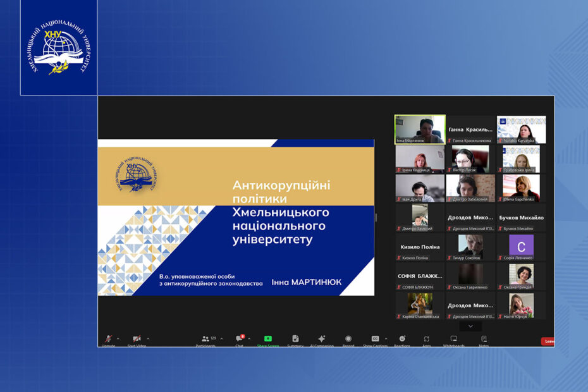Viewport: 588px width, 392px height.
Task: Toggle Show Captions on
Action: tap(375, 340)
